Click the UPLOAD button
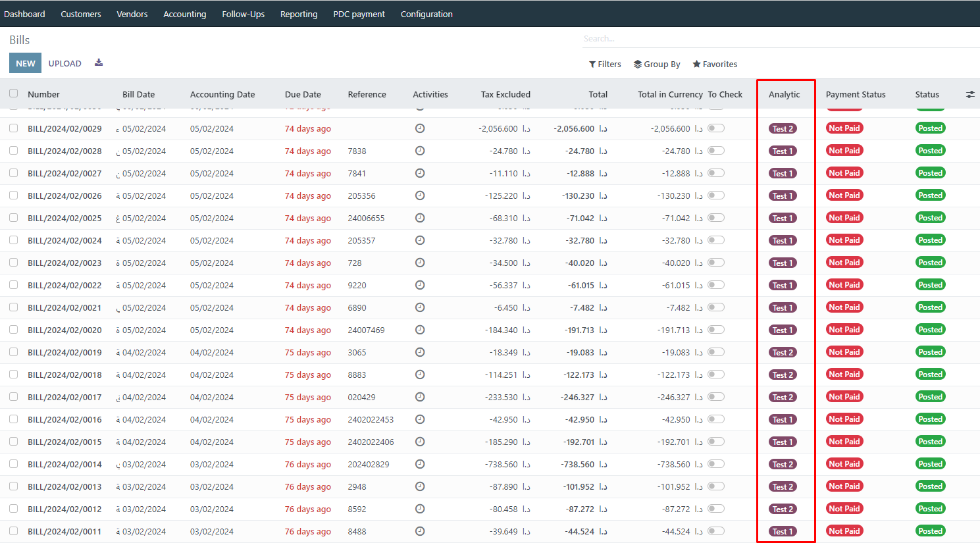Viewport: 980px width, 545px height. pyautogui.click(x=65, y=63)
